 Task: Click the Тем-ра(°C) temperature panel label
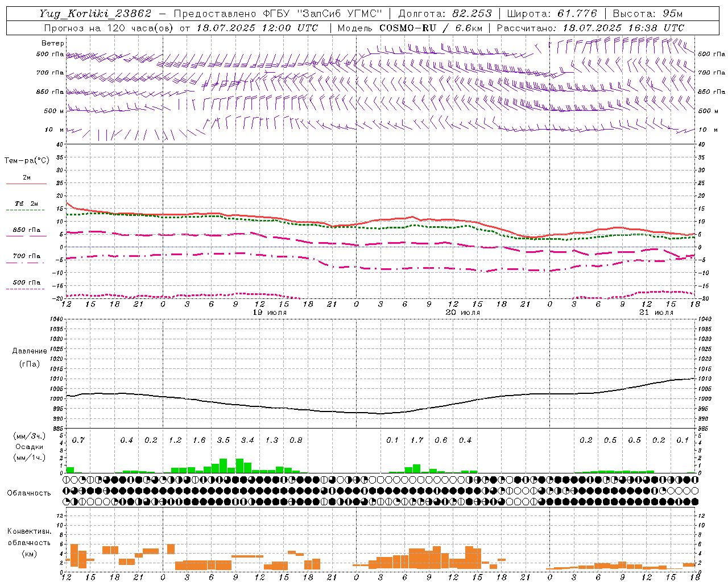click(x=27, y=161)
